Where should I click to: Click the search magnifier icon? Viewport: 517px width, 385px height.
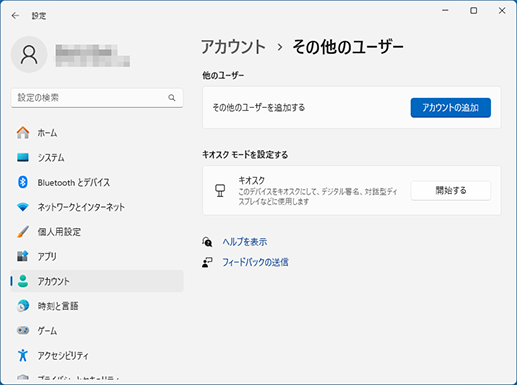[172, 98]
